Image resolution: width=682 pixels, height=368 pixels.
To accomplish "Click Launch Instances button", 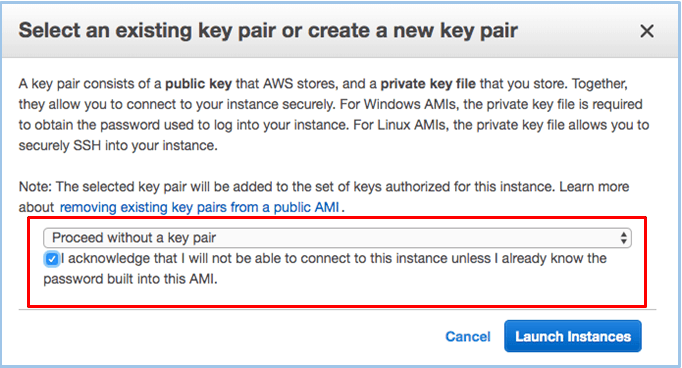I will pyautogui.click(x=573, y=336).
